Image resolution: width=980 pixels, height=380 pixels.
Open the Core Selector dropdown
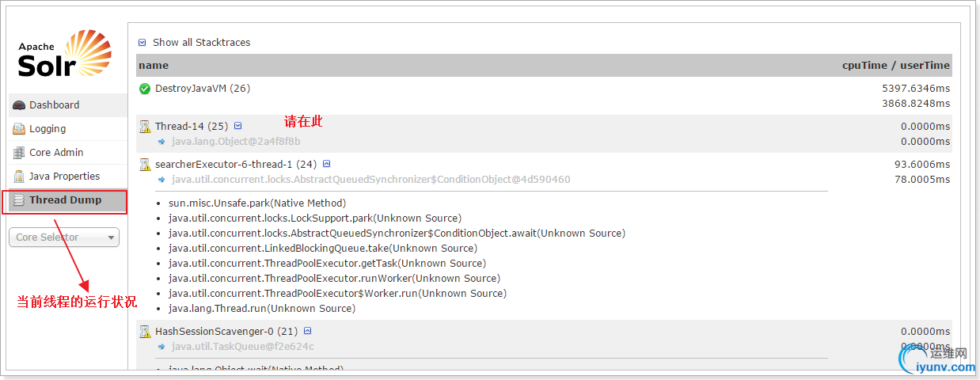[x=64, y=237]
